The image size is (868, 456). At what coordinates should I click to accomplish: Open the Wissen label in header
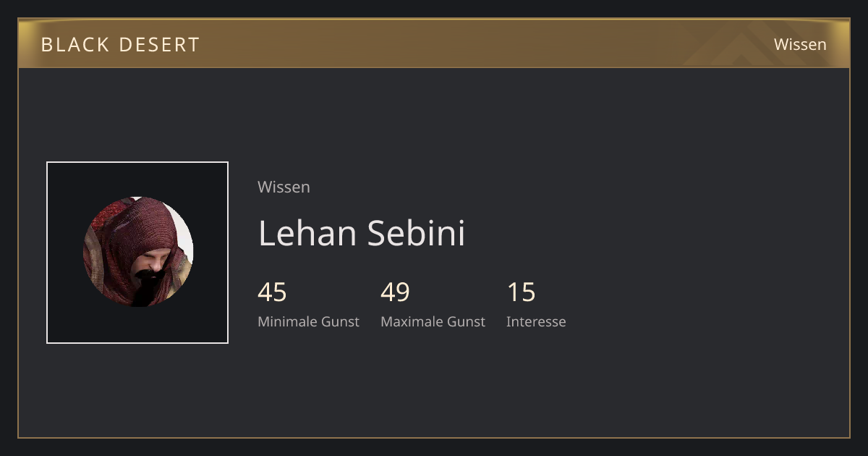coord(800,44)
